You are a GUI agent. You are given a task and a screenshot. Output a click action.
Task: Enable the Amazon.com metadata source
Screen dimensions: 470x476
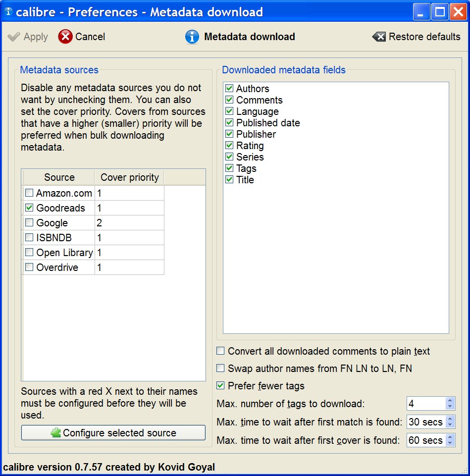tap(29, 193)
